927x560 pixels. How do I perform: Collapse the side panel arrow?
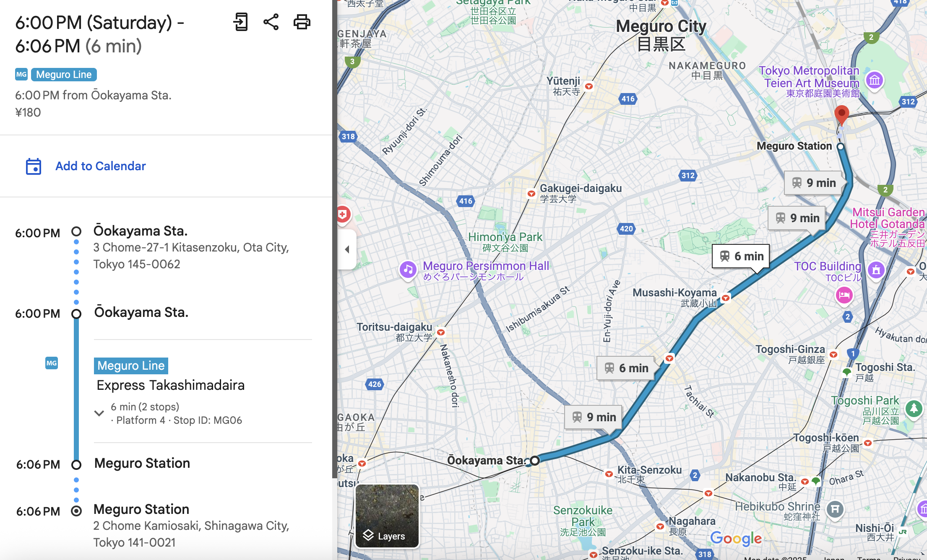click(347, 249)
